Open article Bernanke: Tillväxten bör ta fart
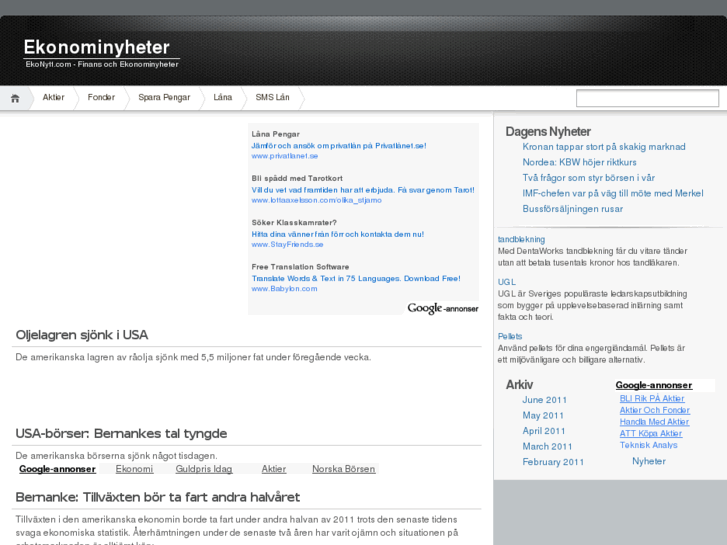The width and height of the screenshot is (727, 545). point(158,497)
